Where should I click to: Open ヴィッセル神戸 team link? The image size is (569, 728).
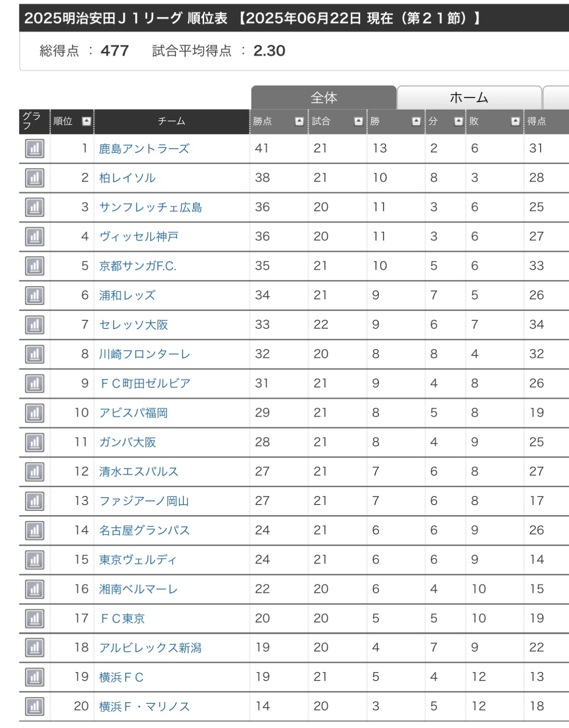click(139, 237)
